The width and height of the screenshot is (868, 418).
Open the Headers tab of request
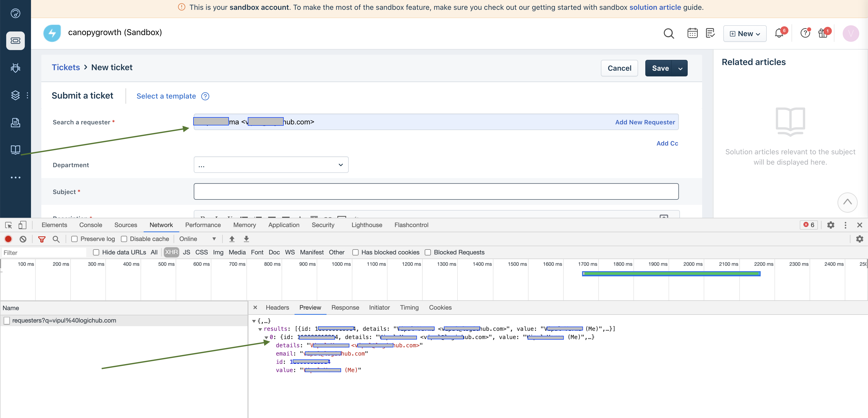(277, 308)
